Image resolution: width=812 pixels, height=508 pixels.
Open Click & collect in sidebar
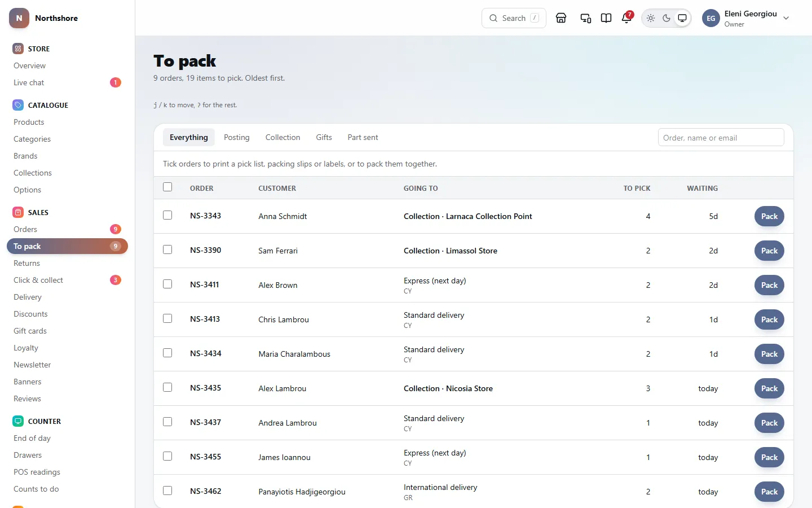click(67, 280)
